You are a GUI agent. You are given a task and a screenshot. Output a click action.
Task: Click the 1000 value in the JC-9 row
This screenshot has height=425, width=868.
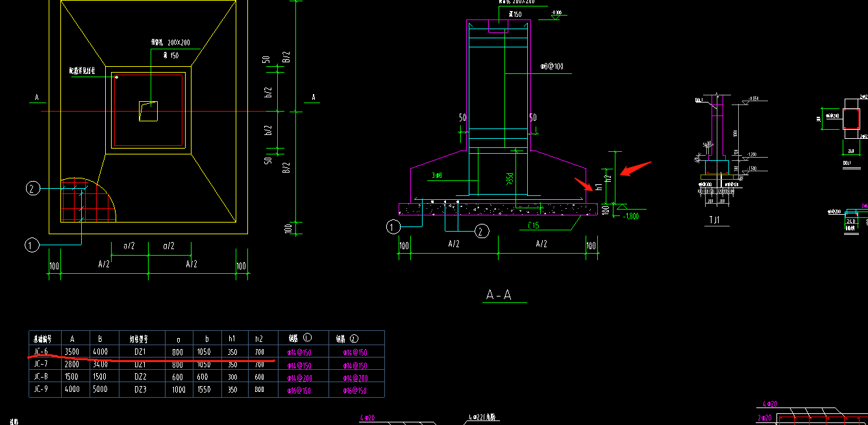point(178,390)
